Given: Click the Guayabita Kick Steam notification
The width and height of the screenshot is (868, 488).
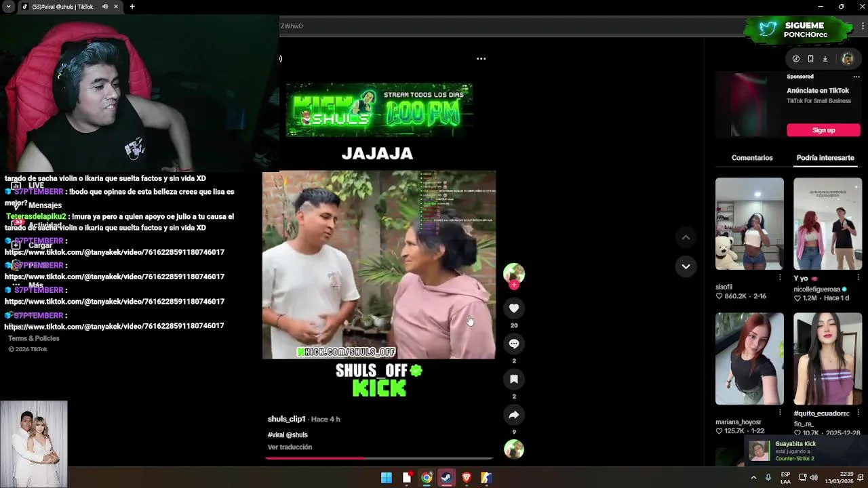Looking at the screenshot, I should coord(805,451).
